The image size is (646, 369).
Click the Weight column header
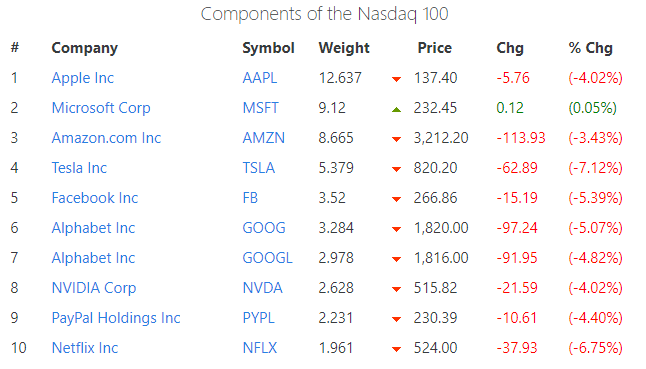tap(344, 48)
